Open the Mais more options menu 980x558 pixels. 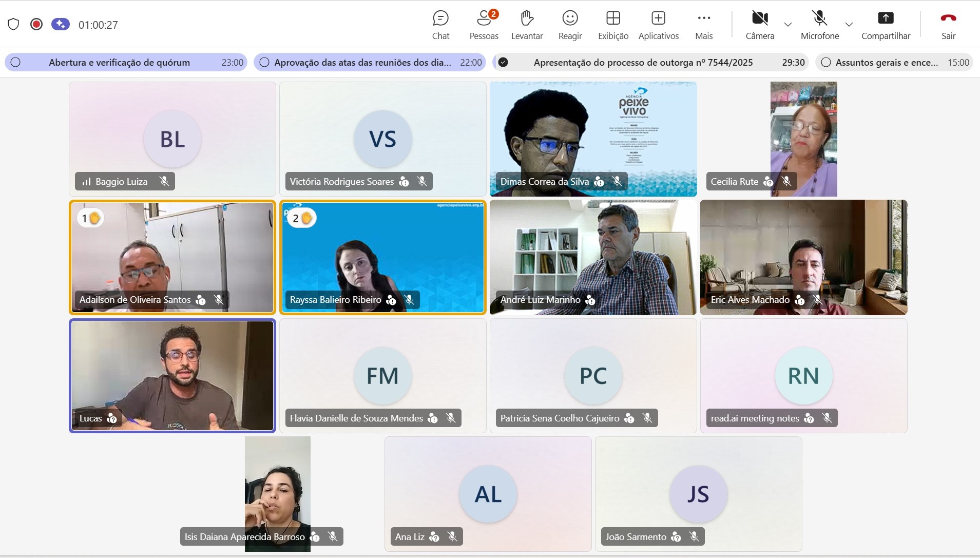coord(704,25)
